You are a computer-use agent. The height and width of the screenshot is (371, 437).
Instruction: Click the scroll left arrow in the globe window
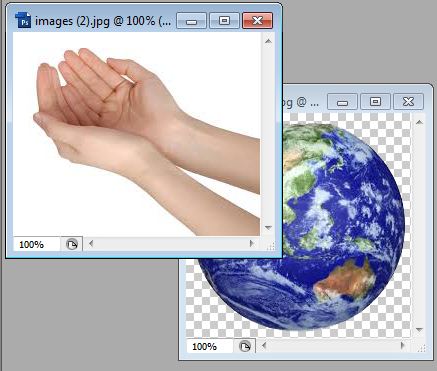click(264, 346)
